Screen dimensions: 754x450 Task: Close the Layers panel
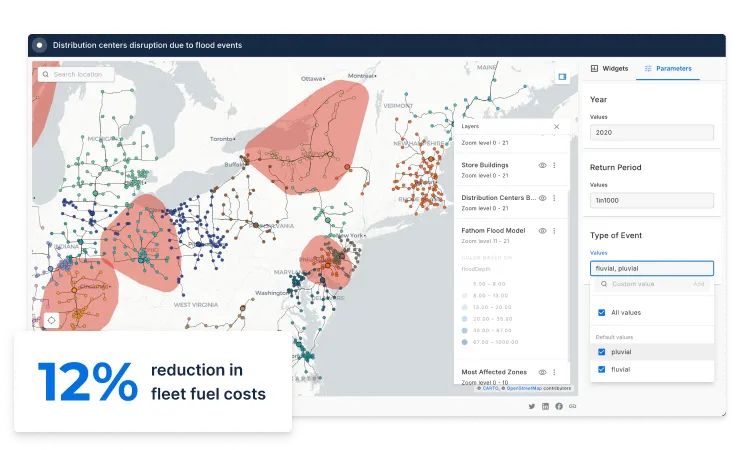point(556,126)
